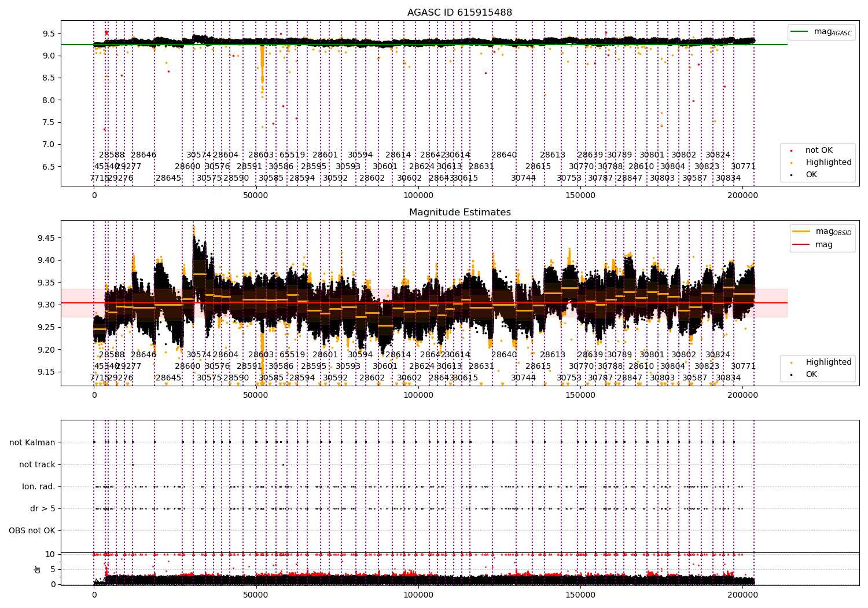
Task: Click the 'dr > 5' axis label
Action: 43,509
